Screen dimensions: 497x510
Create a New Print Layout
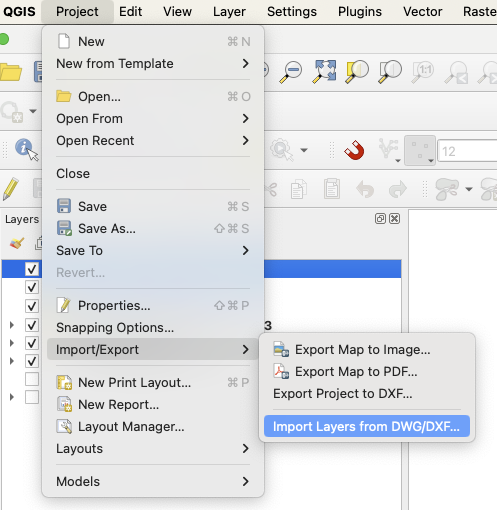pos(153,383)
